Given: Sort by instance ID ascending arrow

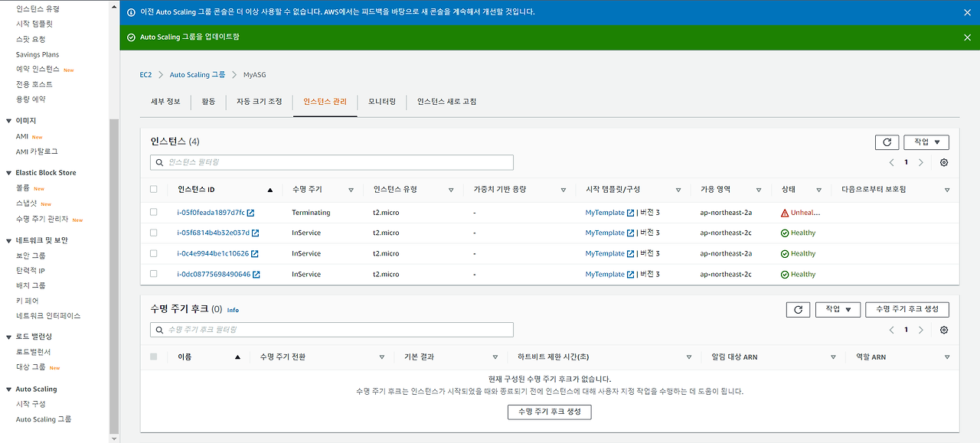Looking at the screenshot, I should coord(269,190).
